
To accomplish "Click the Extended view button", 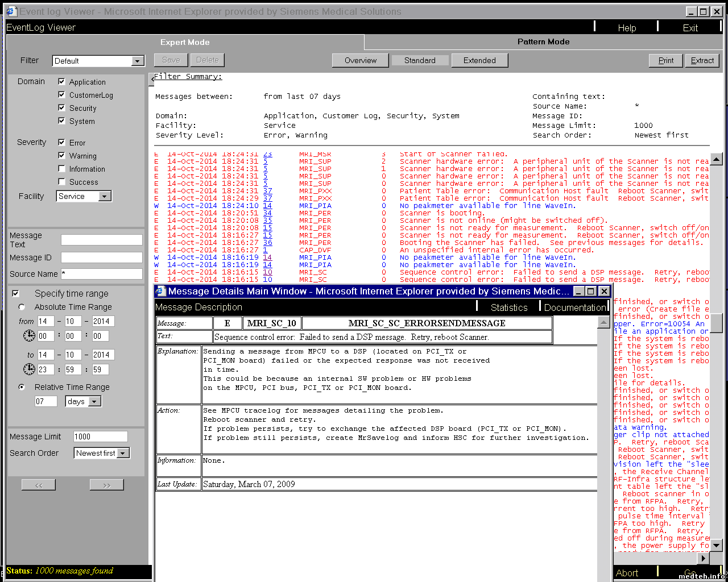I will click(x=479, y=60).
